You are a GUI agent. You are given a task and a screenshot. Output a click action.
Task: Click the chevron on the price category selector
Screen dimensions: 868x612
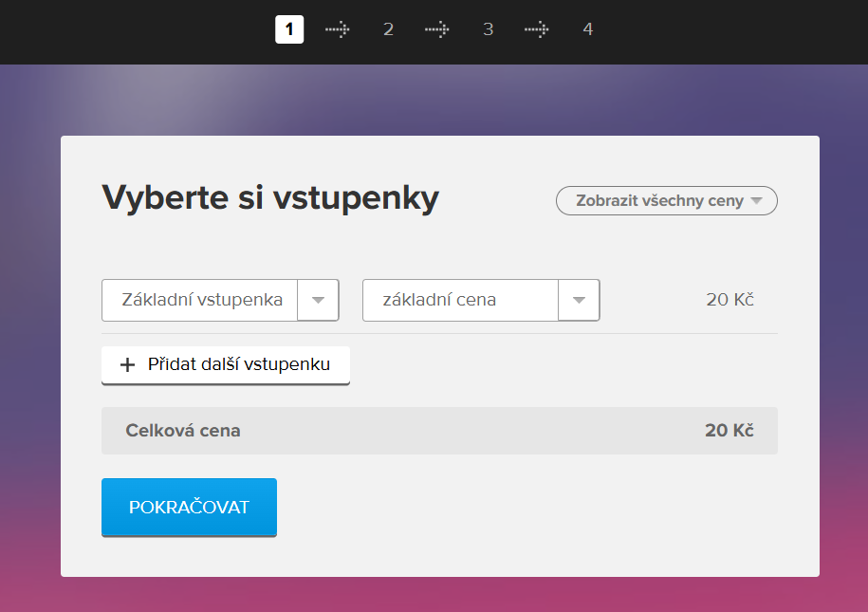click(x=580, y=300)
